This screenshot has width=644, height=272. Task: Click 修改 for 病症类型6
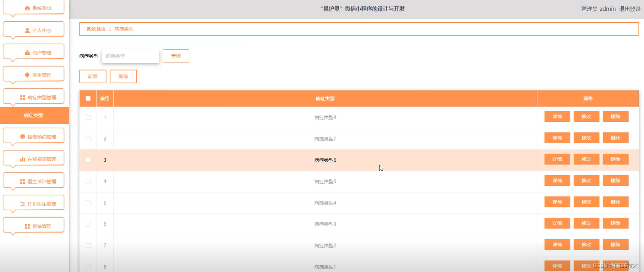tap(586, 159)
